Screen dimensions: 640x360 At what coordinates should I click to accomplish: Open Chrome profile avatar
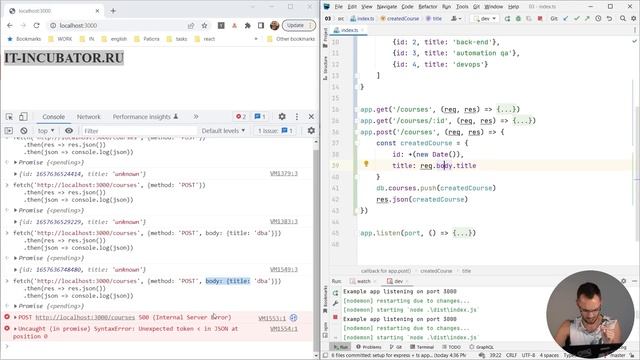point(275,25)
